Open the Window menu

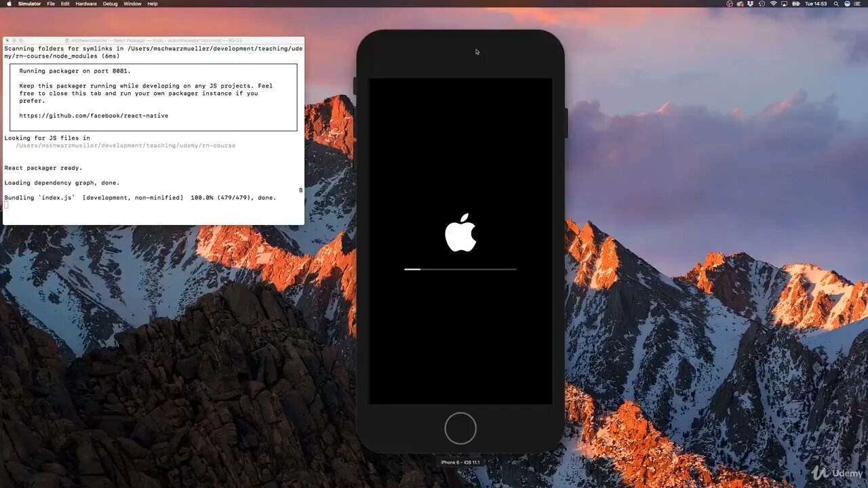133,3
